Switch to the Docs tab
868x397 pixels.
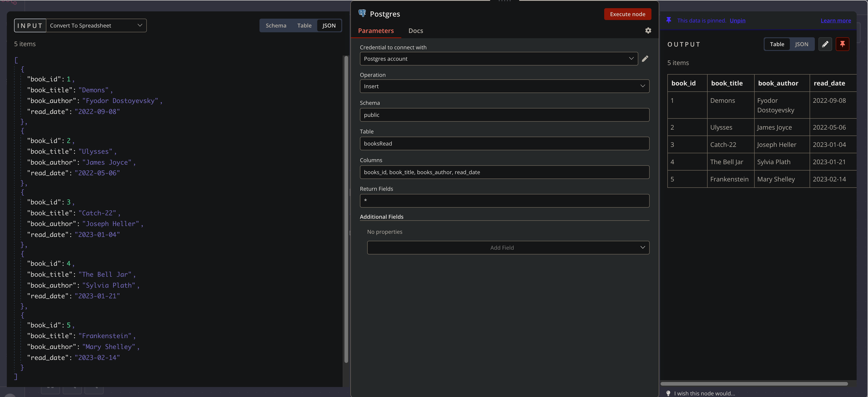(x=415, y=31)
